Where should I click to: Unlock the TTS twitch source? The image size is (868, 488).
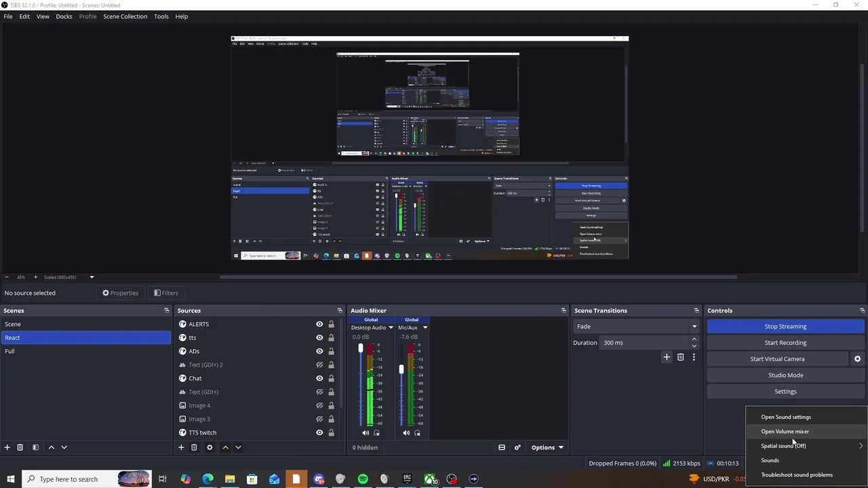[x=331, y=432]
